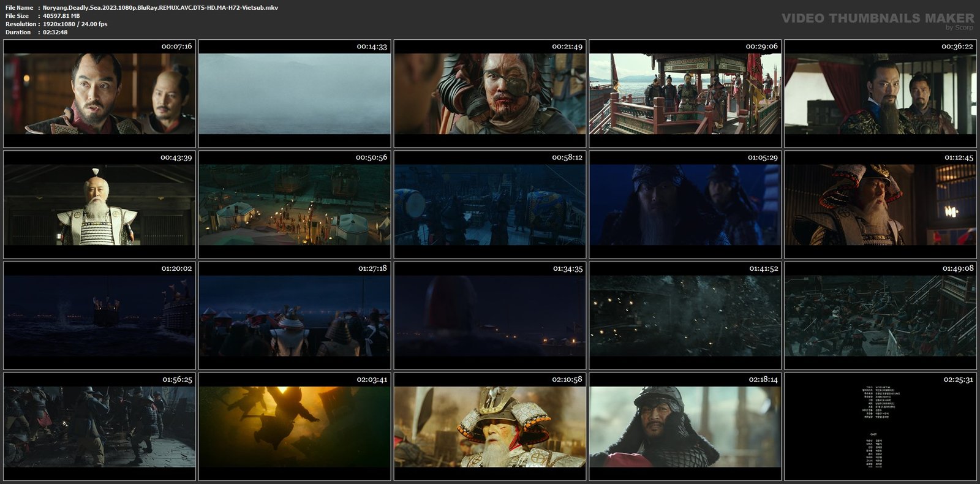Select the frame timestamped 00:58:12
The height and width of the screenshot is (484, 980).
[x=490, y=205]
